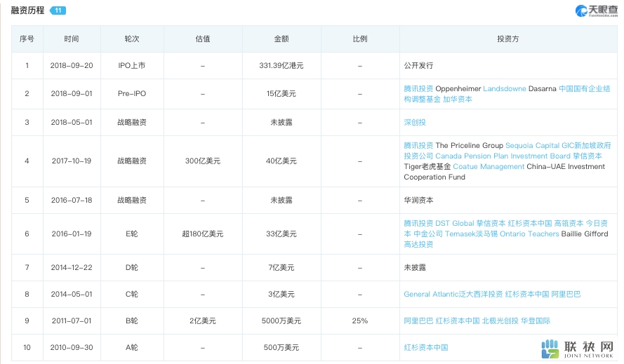The height and width of the screenshot is (364, 624).
Task: Click the 融资历程 section title
Action: pos(27,11)
